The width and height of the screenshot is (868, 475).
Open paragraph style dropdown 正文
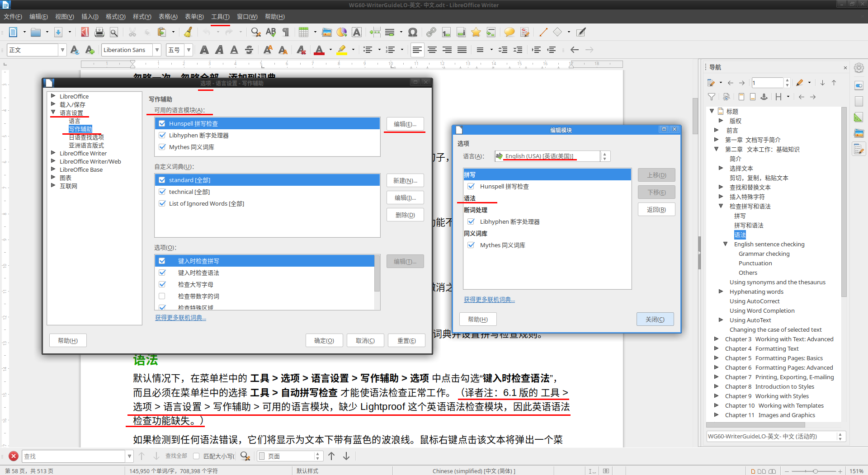pos(62,50)
